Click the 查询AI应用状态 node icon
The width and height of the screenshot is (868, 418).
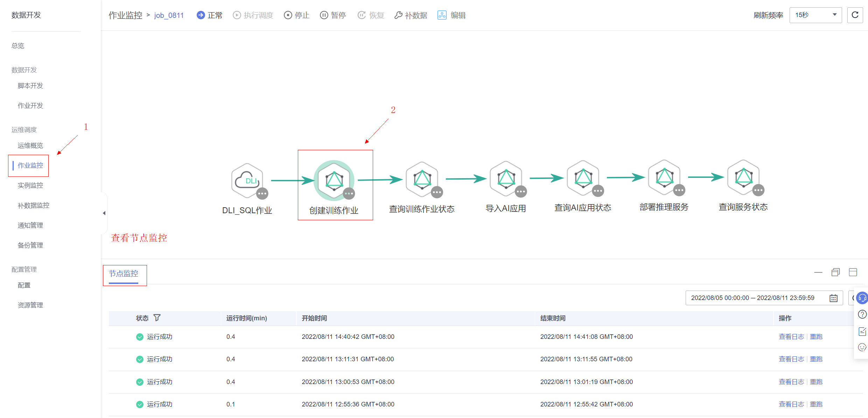[x=583, y=177]
